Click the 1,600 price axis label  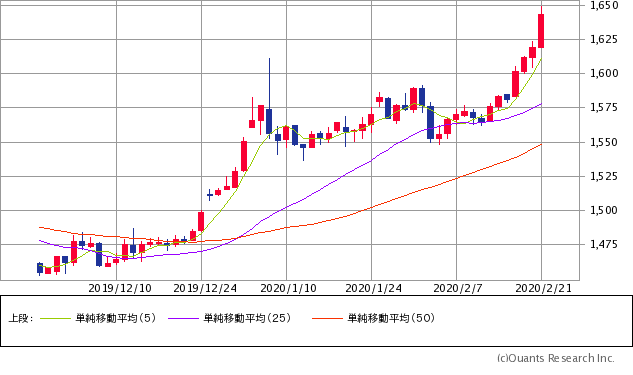(604, 73)
